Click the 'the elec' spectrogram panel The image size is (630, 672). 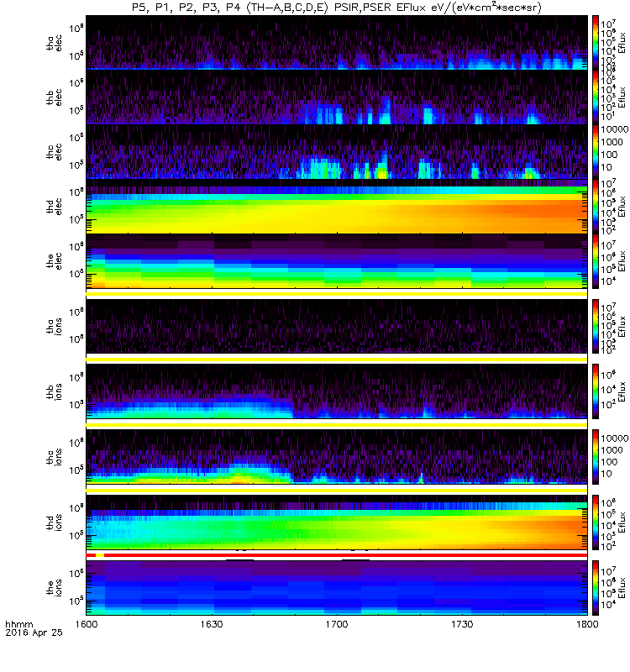tap(337, 261)
